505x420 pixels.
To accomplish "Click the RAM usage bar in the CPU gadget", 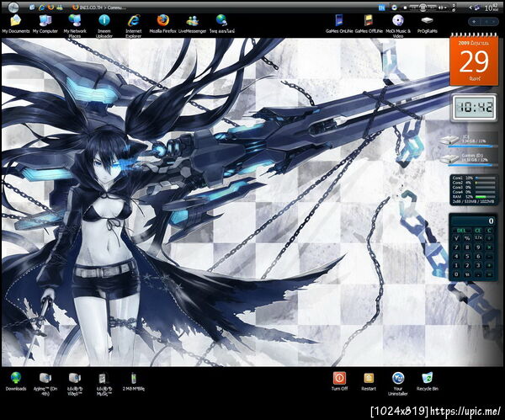I will [x=486, y=197].
